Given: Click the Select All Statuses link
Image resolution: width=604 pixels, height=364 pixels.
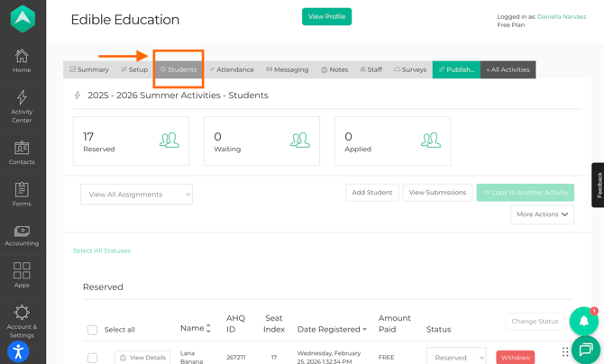Looking at the screenshot, I should (102, 250).
